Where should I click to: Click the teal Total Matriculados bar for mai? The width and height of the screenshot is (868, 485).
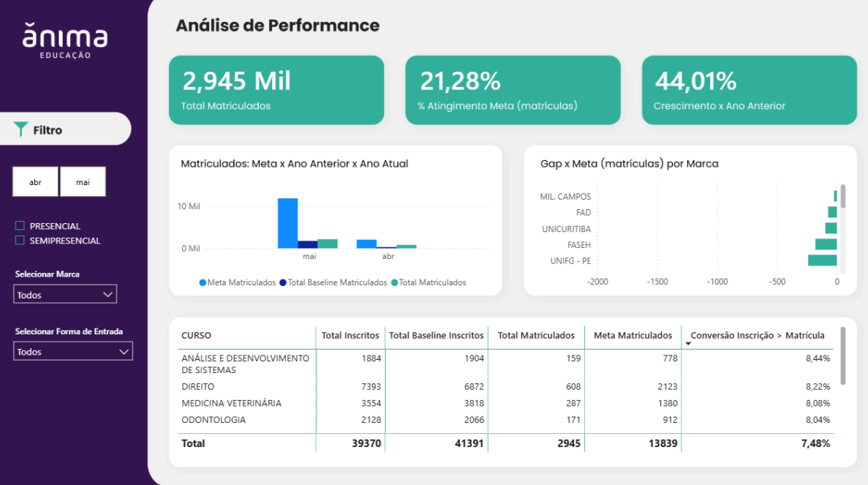pyautogui.click(x=328, y=244)
